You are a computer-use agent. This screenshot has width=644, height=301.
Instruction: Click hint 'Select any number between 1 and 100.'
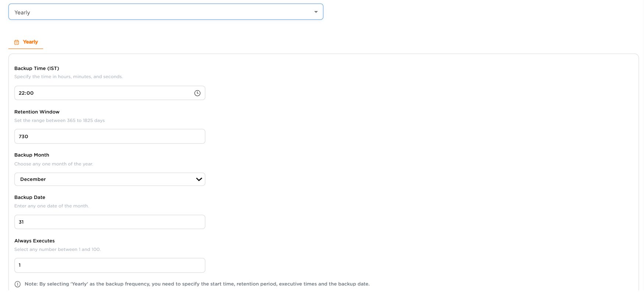57,249
